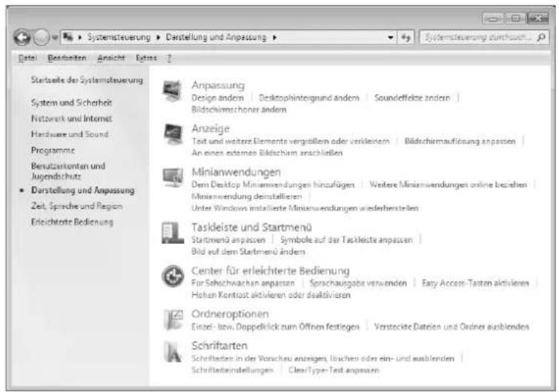The width and height of the screenshot is (559, 392).
Task: Click Desktophintergrund ändern link
Action: (309, 98)
